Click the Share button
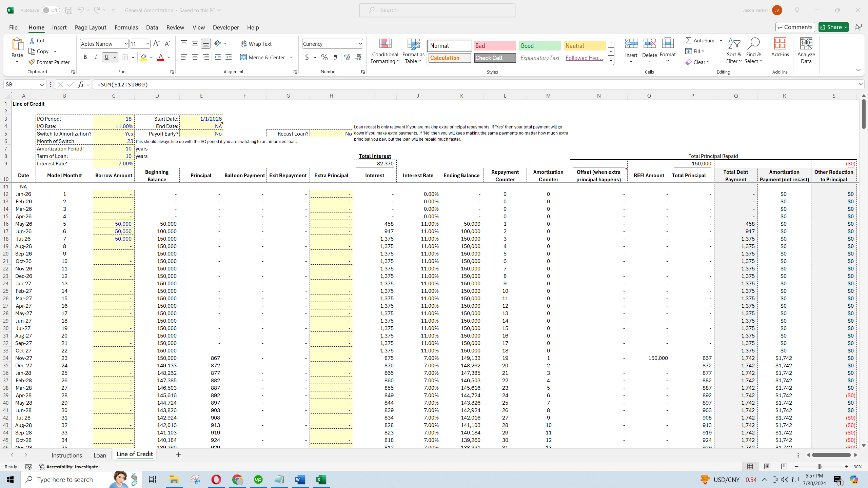Image resolution: width=868 pixels, height=488 pixels. [x=833, y=27]
